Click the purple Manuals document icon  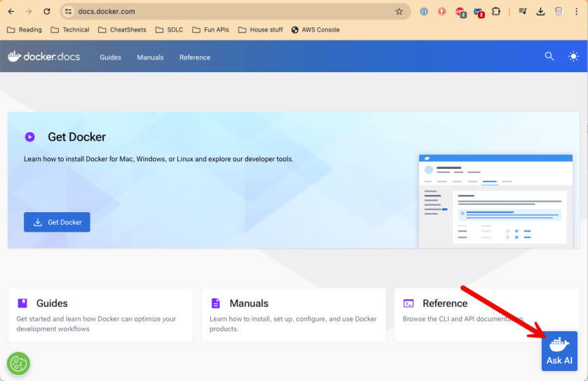pos(216,303)
